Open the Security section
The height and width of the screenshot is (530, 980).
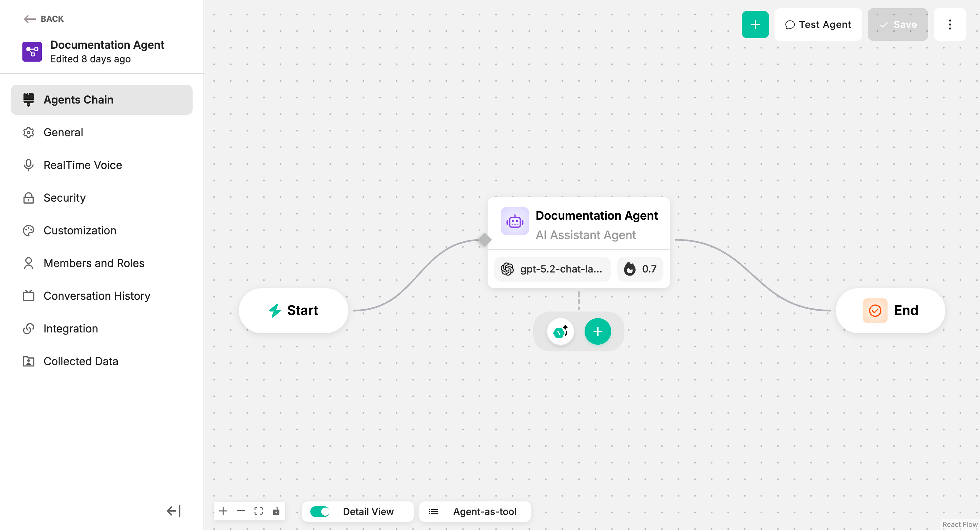pos(64,198)
